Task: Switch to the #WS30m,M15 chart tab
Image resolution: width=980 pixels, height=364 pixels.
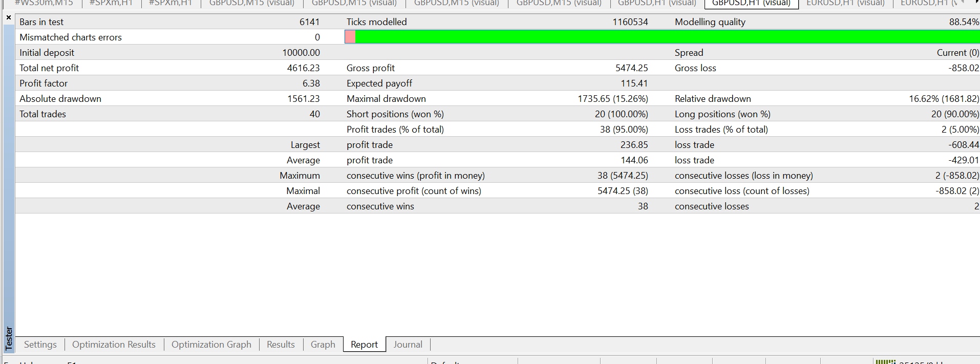Action: click(x=44, y=3)
